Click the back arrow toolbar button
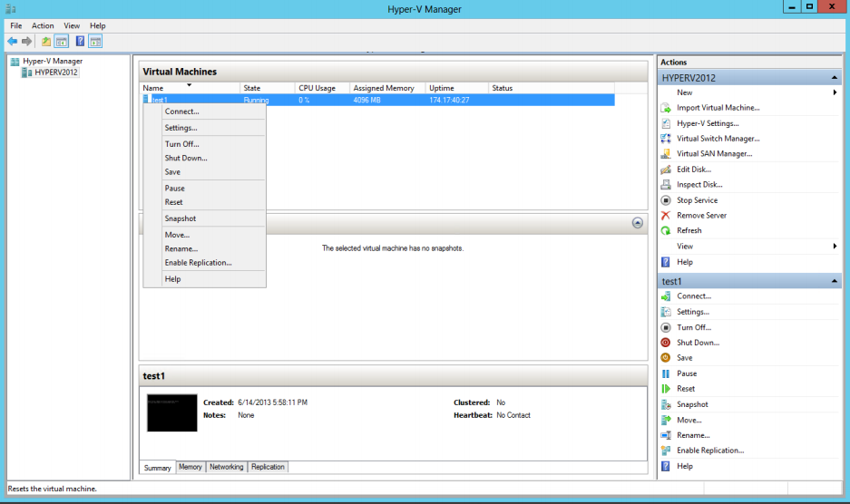This screenshot has width=850, height=504. (x=13, y=42)
